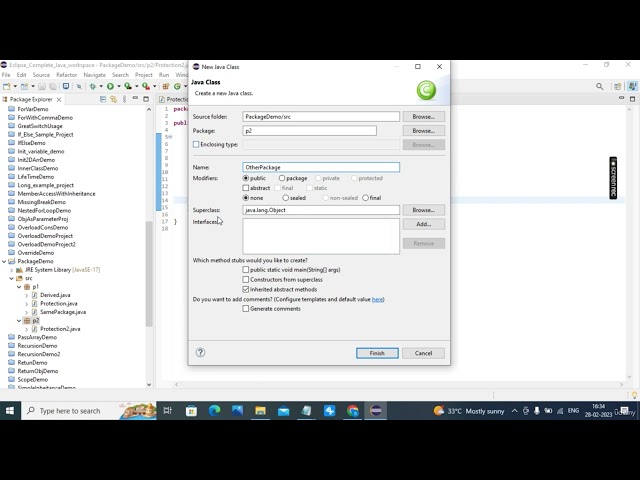Click the Open Perspective icon
Screen dimensions: 640x480
click(618, 86)
